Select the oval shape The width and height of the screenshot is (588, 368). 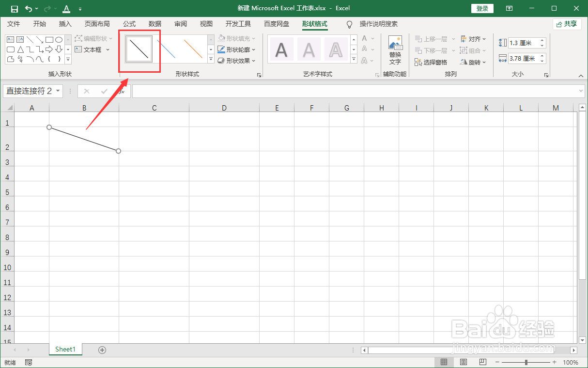[59, 40]
